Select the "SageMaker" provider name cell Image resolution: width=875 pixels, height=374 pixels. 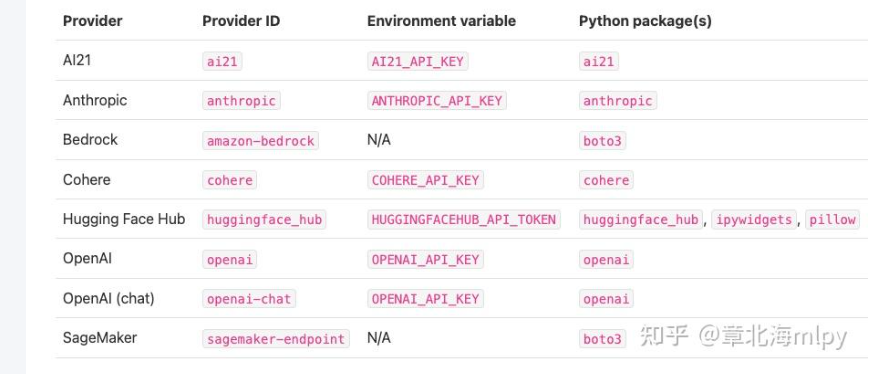tap(100, 338)
